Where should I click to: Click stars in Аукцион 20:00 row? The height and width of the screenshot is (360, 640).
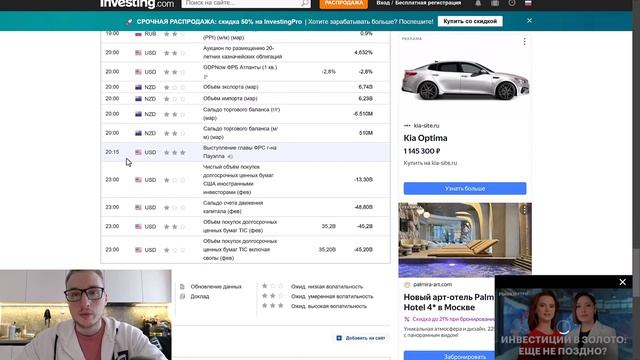coord(174,53)
